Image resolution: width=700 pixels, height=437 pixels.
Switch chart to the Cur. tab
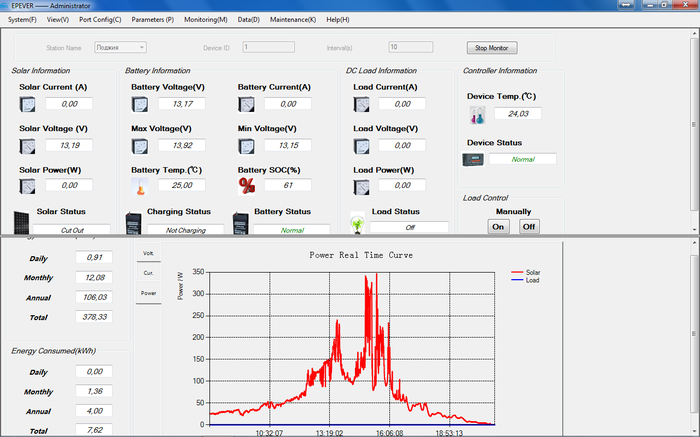tap(148, 273)
